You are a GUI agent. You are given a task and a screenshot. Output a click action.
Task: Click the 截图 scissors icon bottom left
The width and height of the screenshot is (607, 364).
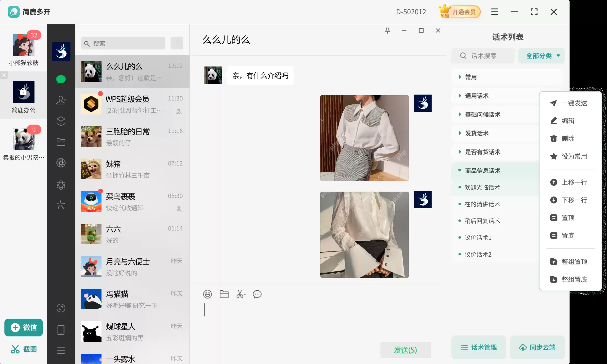pos(15,349)
